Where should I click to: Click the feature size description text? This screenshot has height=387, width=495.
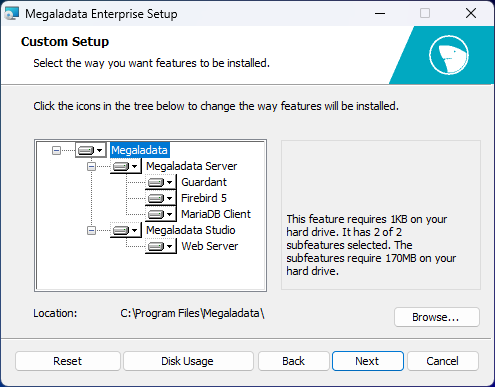(371, 245)
